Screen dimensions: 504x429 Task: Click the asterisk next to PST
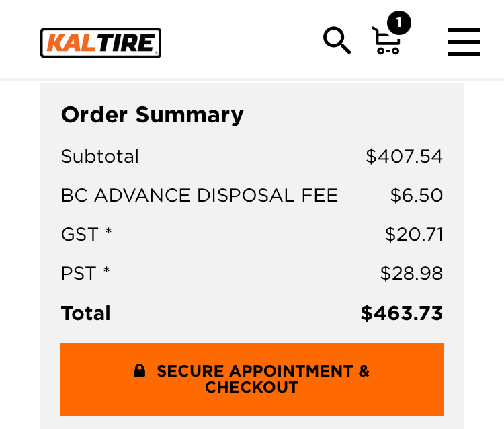coord(106,272)
